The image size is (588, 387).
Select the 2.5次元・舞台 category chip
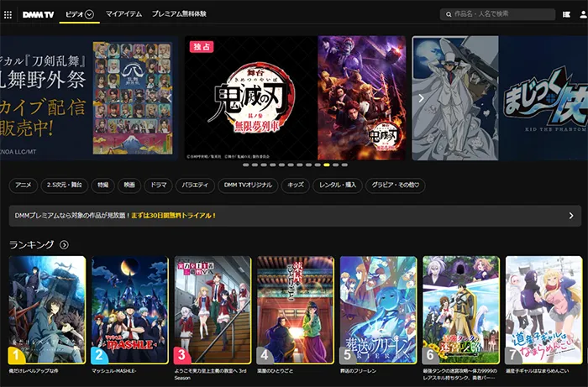coord(65,185)
